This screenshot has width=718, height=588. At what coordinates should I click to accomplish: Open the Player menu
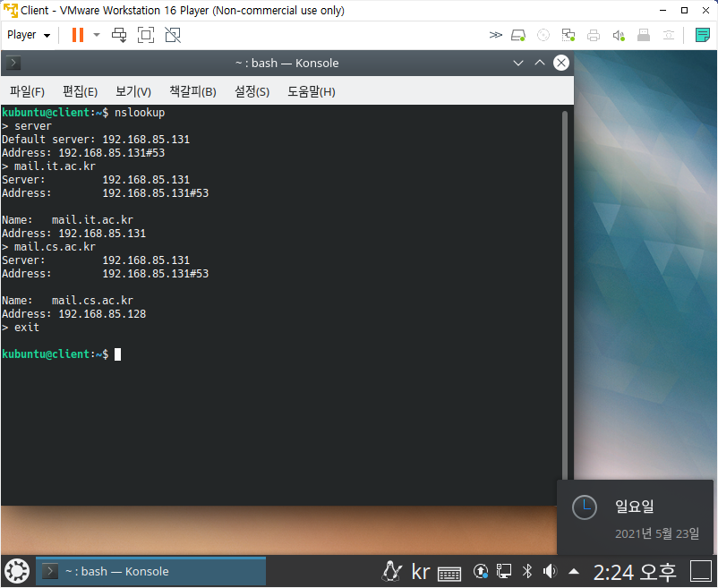(29, 35)
